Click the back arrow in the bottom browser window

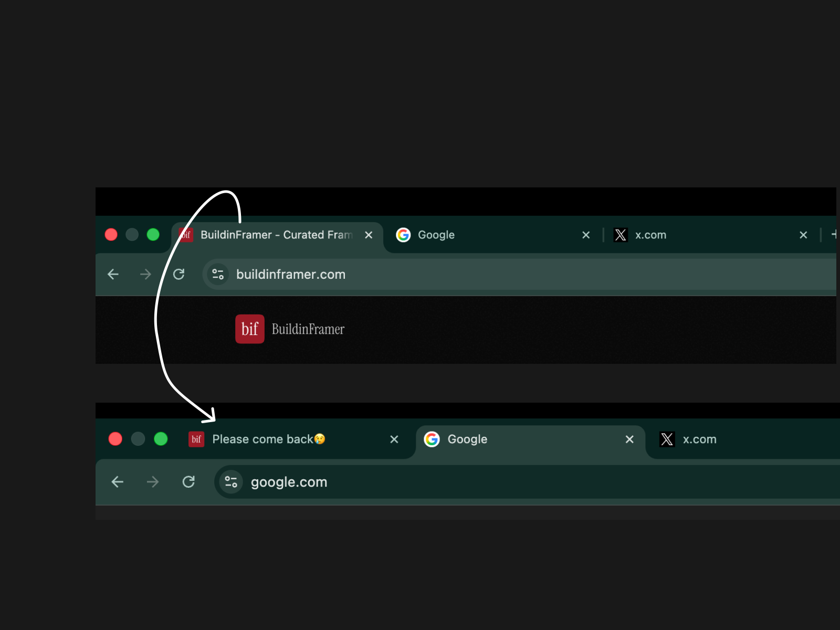coord(117,482)
